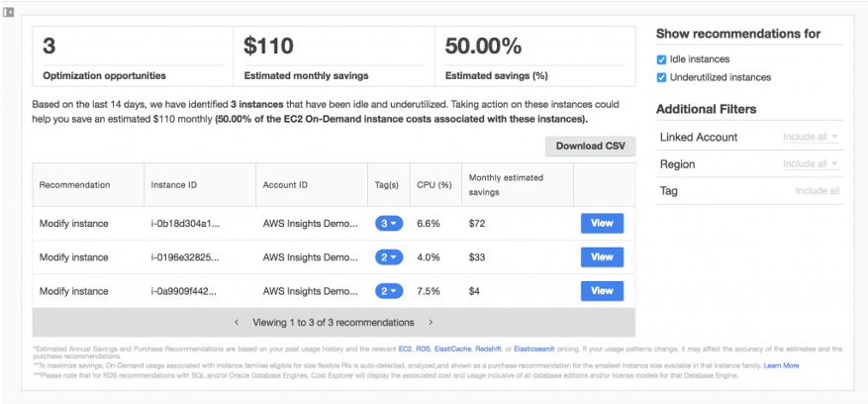This screenshot has height=404, width=868.
Task: Open the Redshift pricing link
Action: click(x=488, y=350)
